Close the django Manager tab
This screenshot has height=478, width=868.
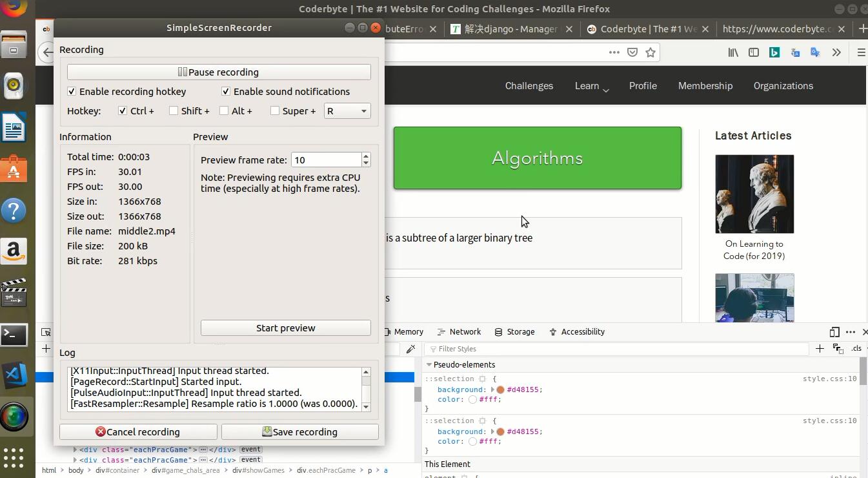coord(569,29)
